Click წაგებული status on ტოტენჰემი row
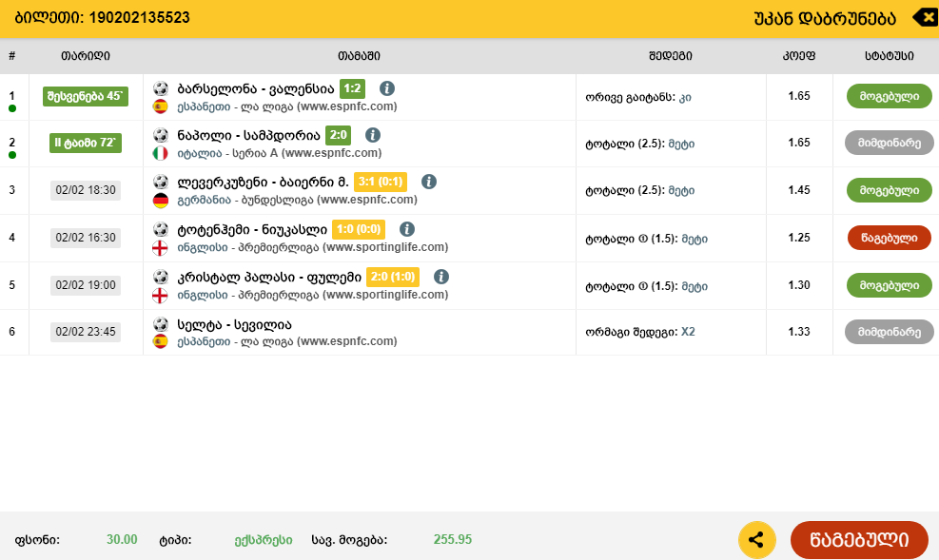 890,238
